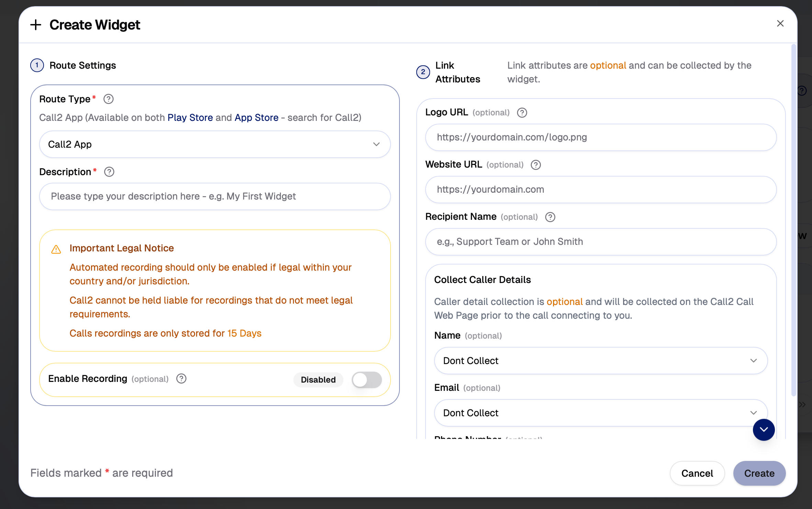Open the Play Store link

[190, 117]
